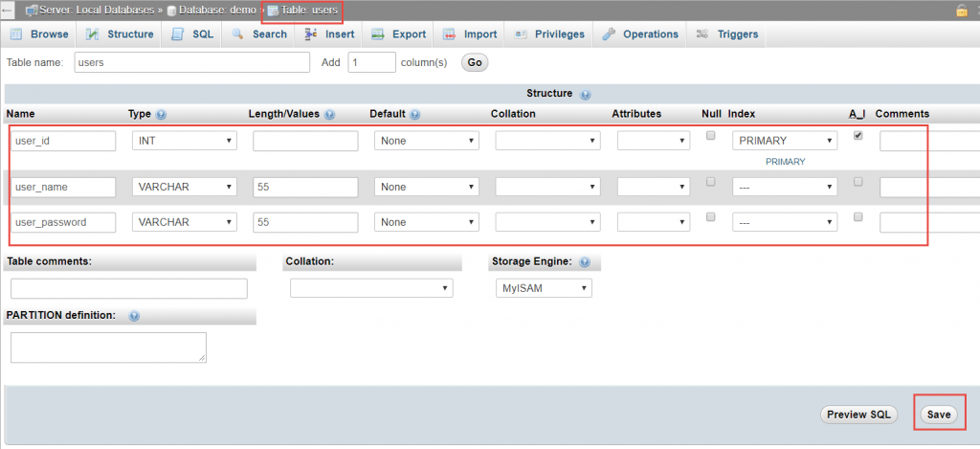Click the Privileges tab icon
This screenshot has width=980, height=449.
(521, 34)
